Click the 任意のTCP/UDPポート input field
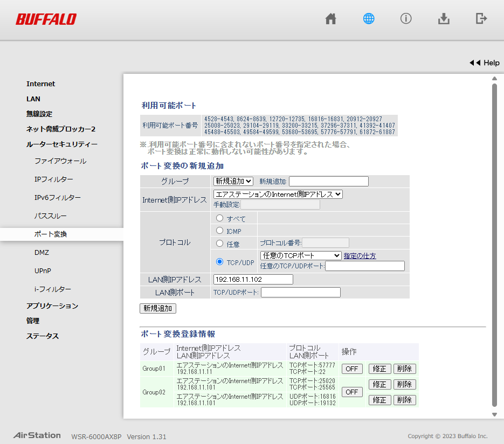 coord(365,266)
